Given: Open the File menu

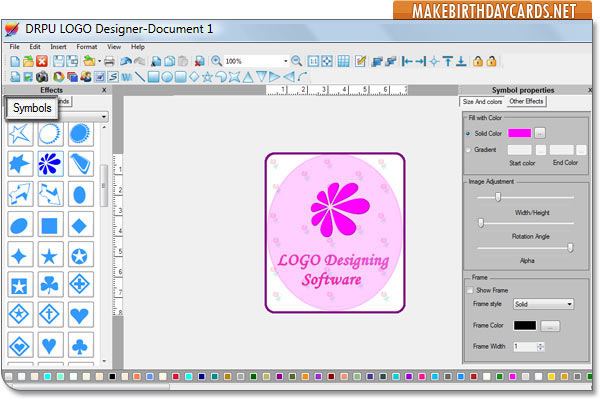Looking at the screenshot, I should [x=15, y=47].
